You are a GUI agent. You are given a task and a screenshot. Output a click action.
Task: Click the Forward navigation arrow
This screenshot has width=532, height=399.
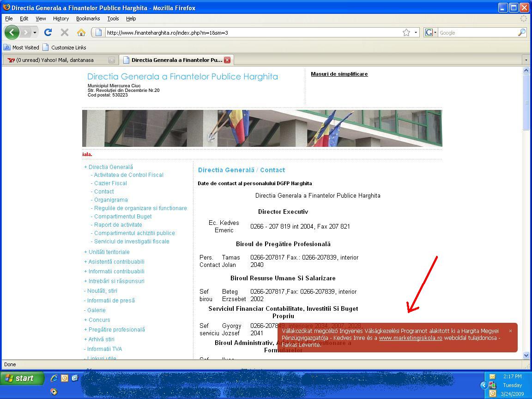[26, 33]
